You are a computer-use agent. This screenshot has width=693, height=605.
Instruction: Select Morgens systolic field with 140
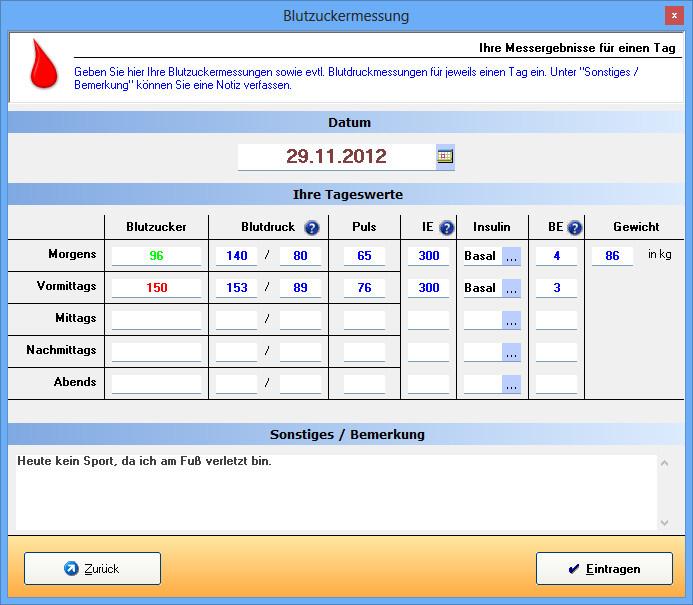pyautogui.click(x=236, y=256)
